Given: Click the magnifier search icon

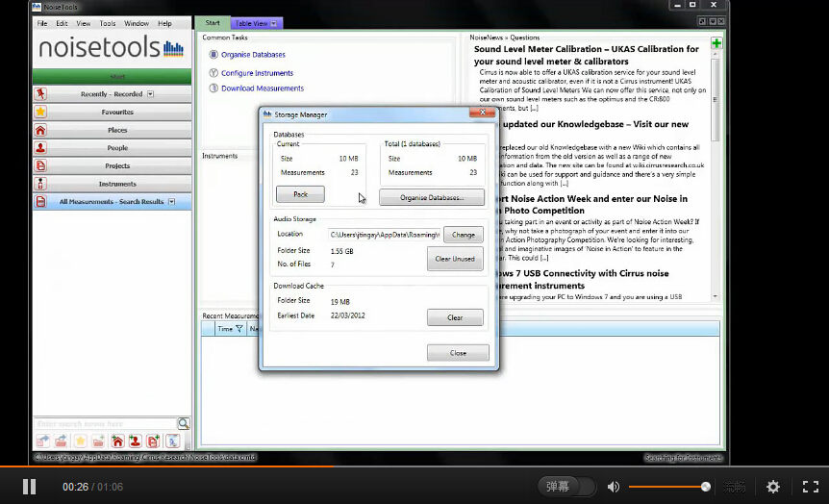Looking at the screenshot, I should point(184,423).
